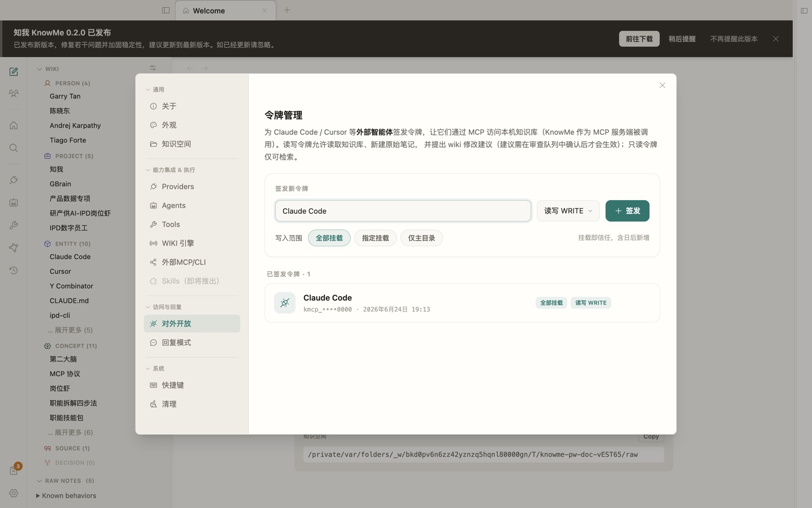Image resolution: width=812 pixels, height=508 pixels.
Task: Open 快捷键 settings page
Action: [192, 385]
